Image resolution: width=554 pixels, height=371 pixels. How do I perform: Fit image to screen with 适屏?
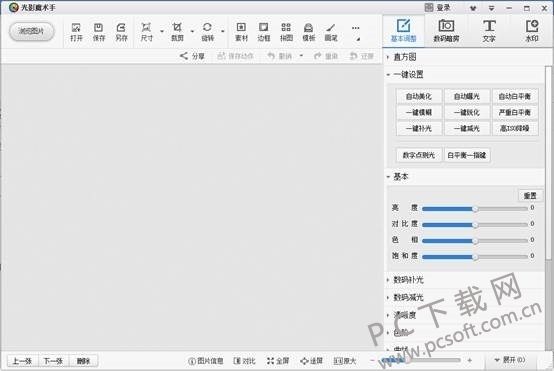(311, 361)
